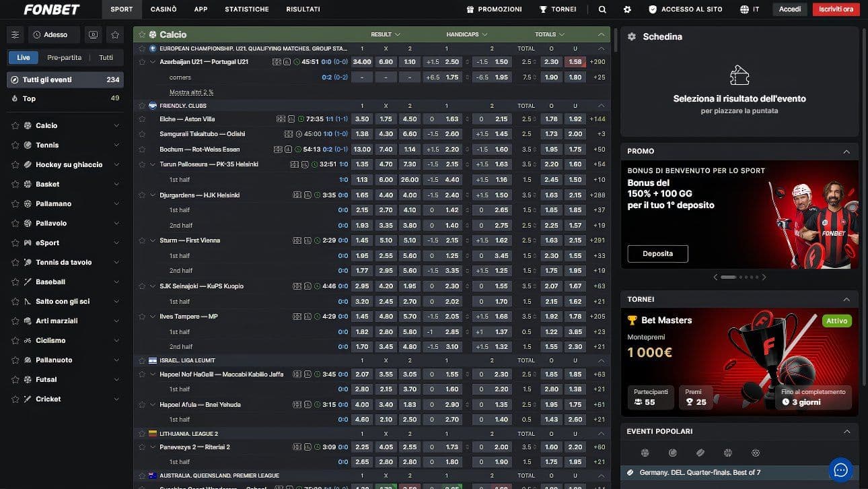Screen dimensions: 868x489
Task: Favorite the Elche vs Aston Villa match
Action: [142, 119]
